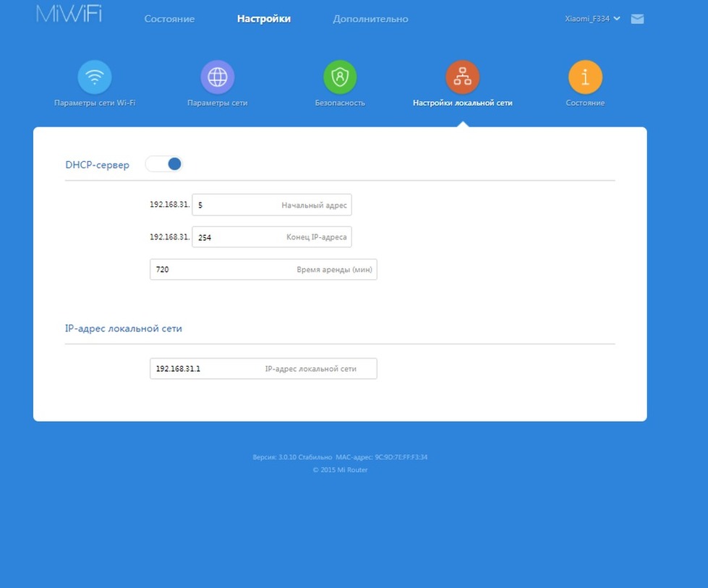The width and height of the screenshot is (708, 588).
Task: Open the green Security shield icon
Action: click(x=340, y=77)
